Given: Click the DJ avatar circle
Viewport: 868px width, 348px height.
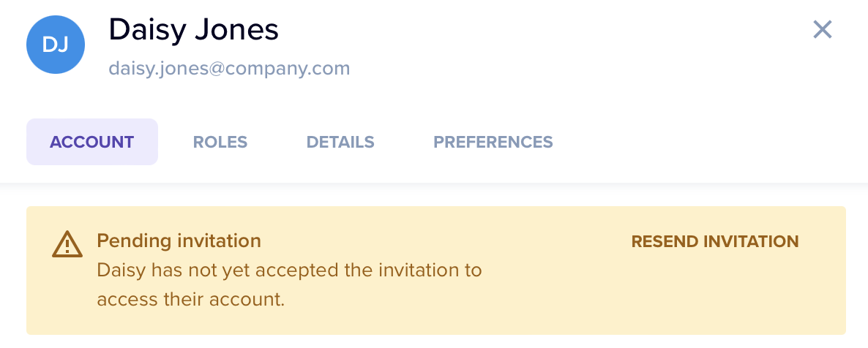Looking at the screenshot, I should coord(56,45).
